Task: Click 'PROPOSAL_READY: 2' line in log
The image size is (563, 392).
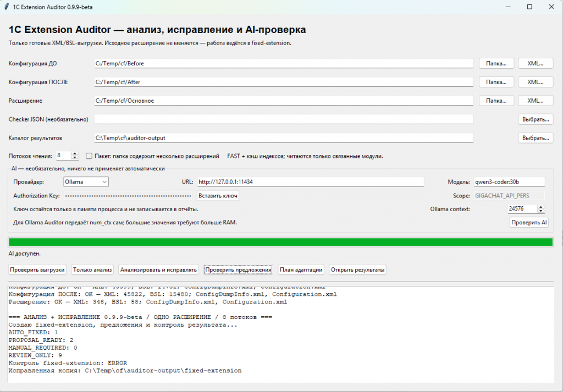Action: (41, 340)
